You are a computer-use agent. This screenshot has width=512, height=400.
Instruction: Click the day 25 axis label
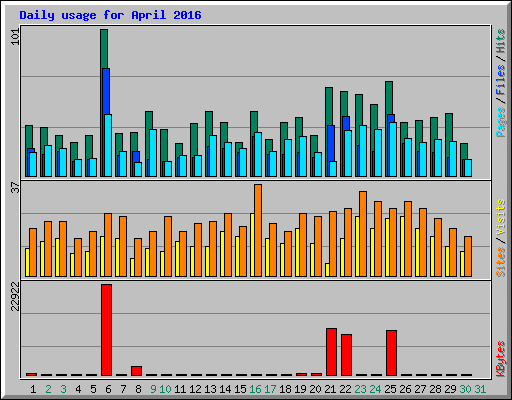(x=390, y=389)
